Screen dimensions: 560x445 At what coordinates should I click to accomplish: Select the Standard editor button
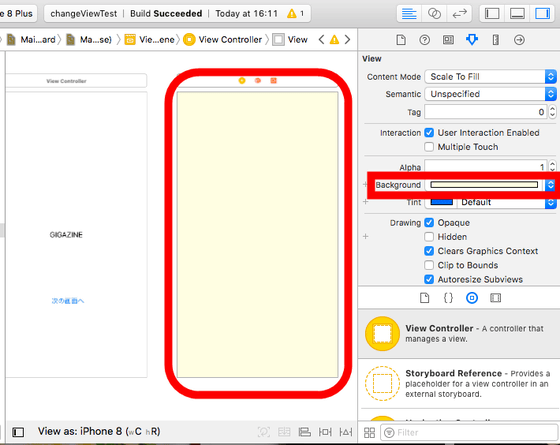point(409,14)
